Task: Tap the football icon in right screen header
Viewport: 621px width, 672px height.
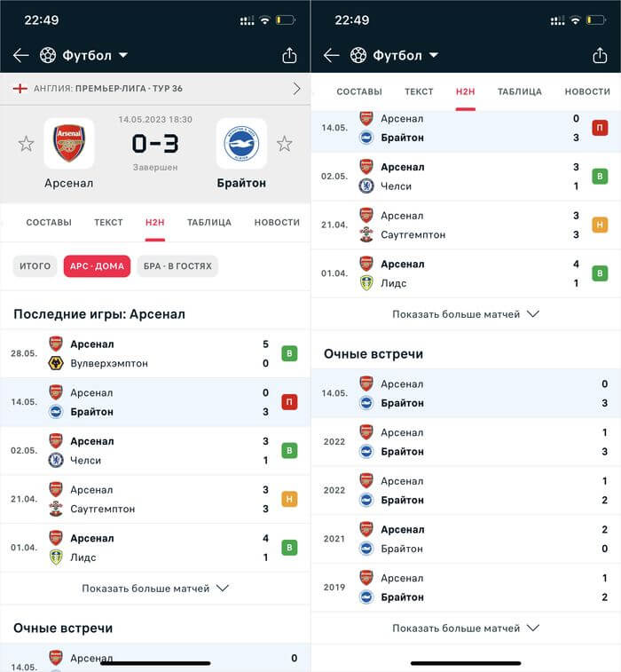Action: 358,55
